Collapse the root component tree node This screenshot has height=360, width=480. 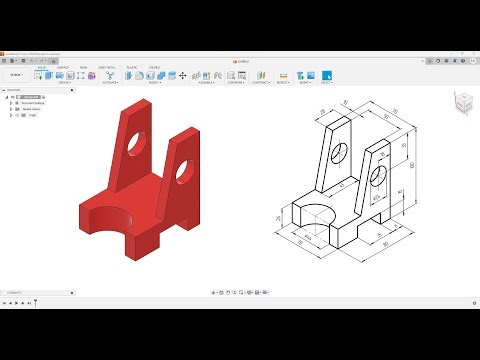(6, 97)
